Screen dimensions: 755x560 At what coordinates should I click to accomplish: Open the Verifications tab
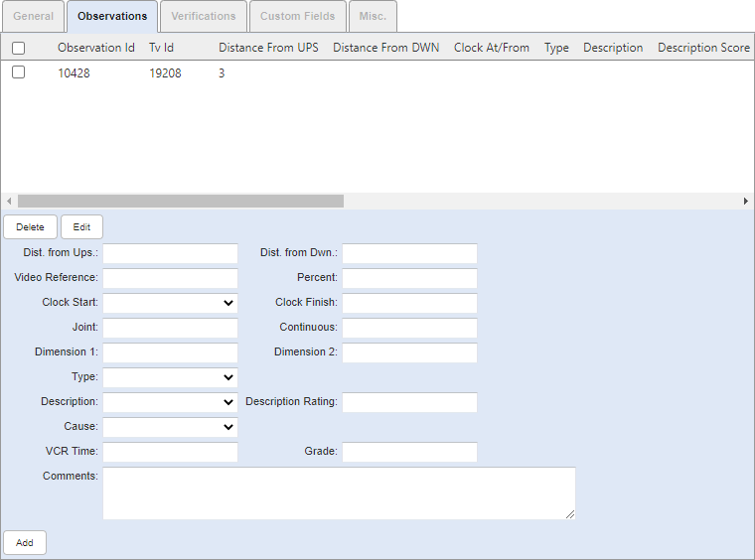point(203,16)
